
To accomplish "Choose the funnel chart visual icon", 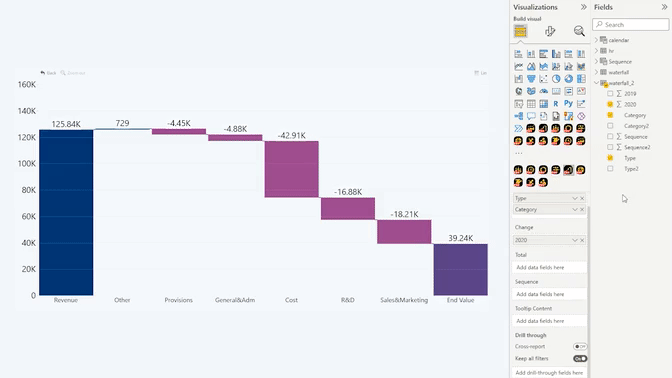I will 531,79.
